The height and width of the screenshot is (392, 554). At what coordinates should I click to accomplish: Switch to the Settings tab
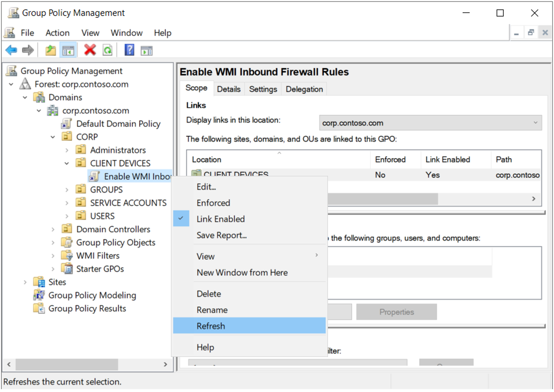(x=263, y=89)
